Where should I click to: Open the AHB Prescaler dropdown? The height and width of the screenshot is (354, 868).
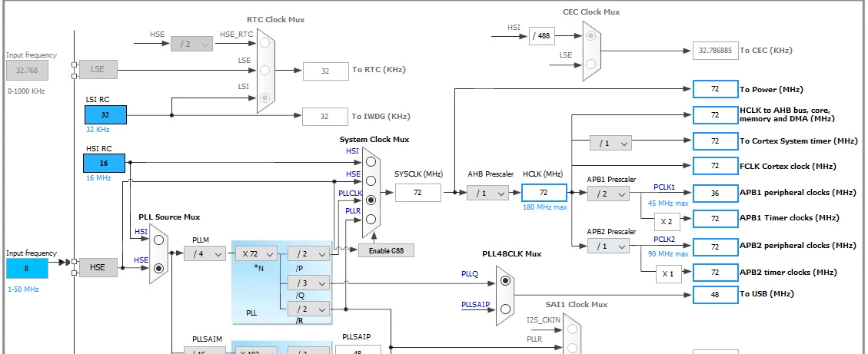pos(487,193)
